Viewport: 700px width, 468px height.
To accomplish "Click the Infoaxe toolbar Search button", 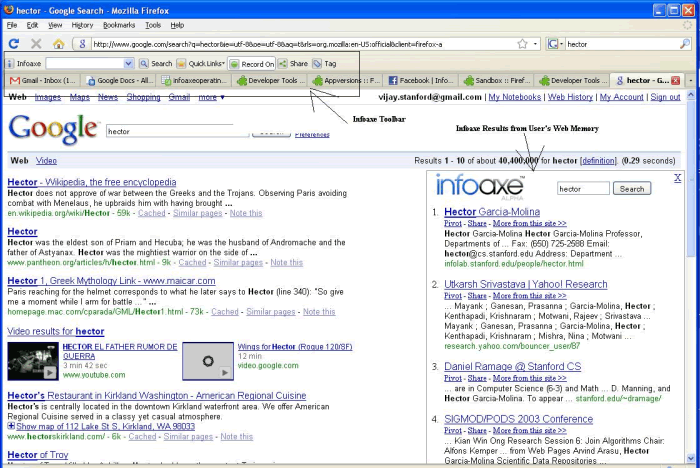I will (x=156, y=64).
